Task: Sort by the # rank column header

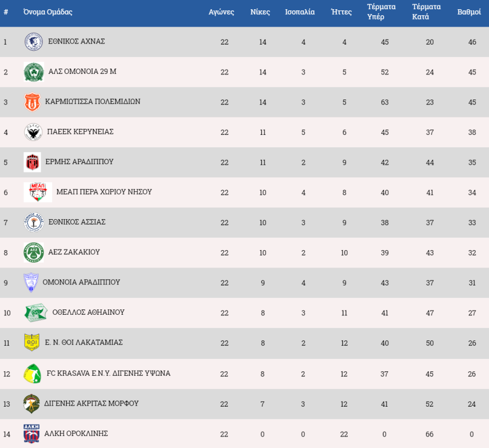Action: click(x=5, y=12)
